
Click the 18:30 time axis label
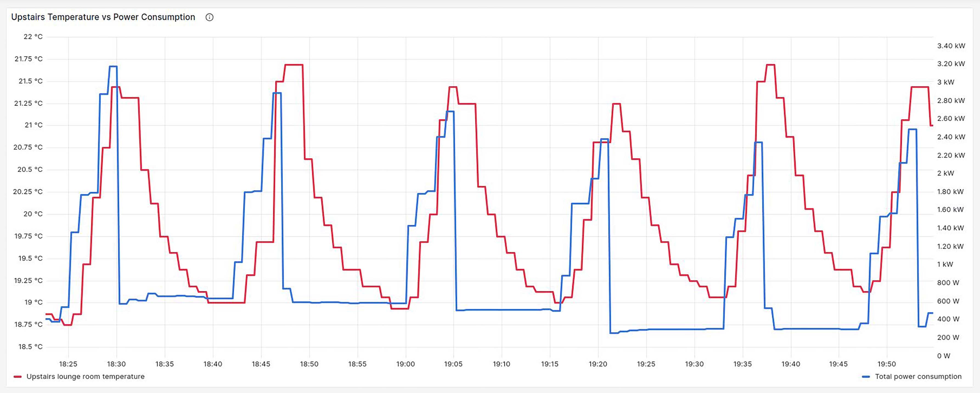[x=116, y=364]
